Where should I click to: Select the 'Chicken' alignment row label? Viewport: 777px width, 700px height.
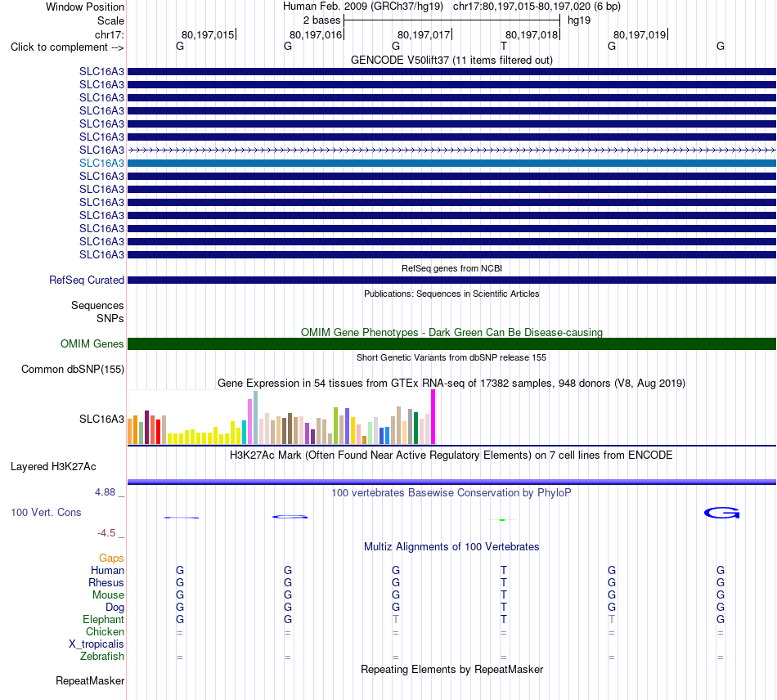coord(105,631)
